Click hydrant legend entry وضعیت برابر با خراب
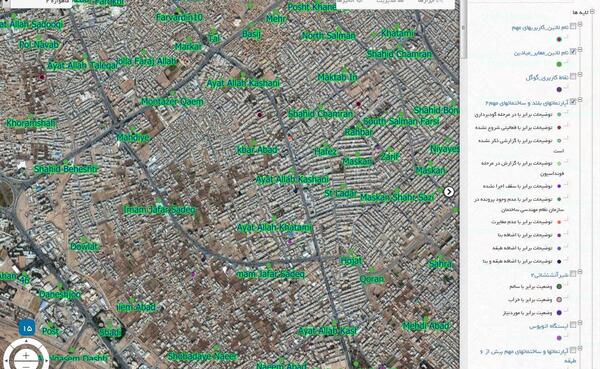The height and width of the screenshot is (369, 600). (x=530, y=300)
